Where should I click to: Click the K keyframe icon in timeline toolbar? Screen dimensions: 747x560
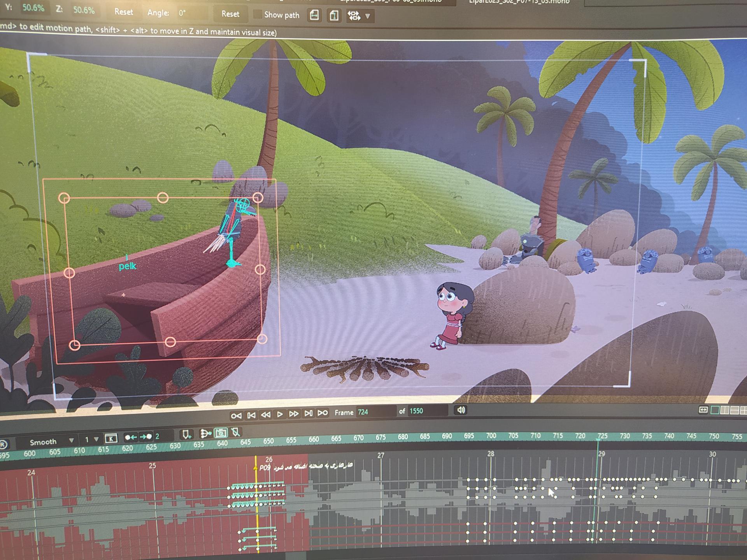pos(111,439)
